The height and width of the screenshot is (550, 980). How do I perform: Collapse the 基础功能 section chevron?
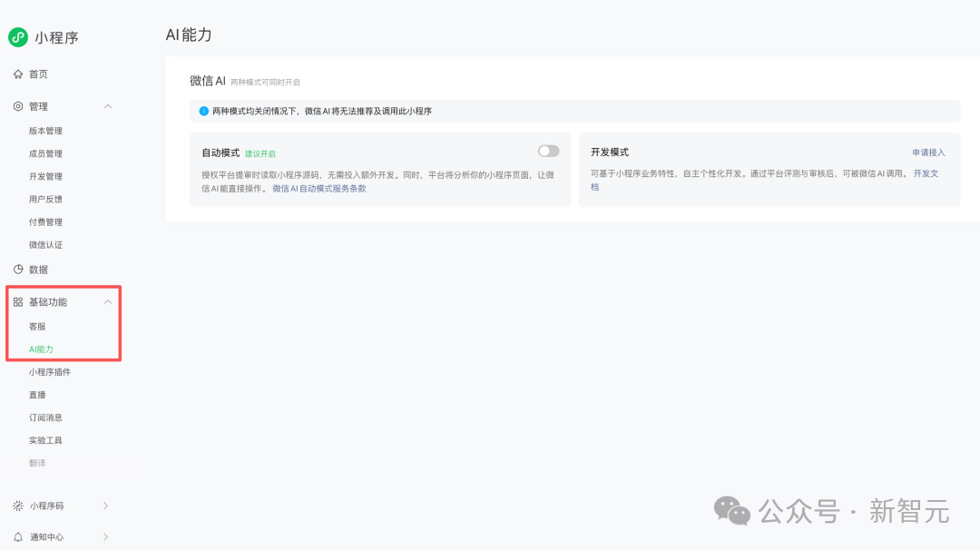tap(107, 302)
